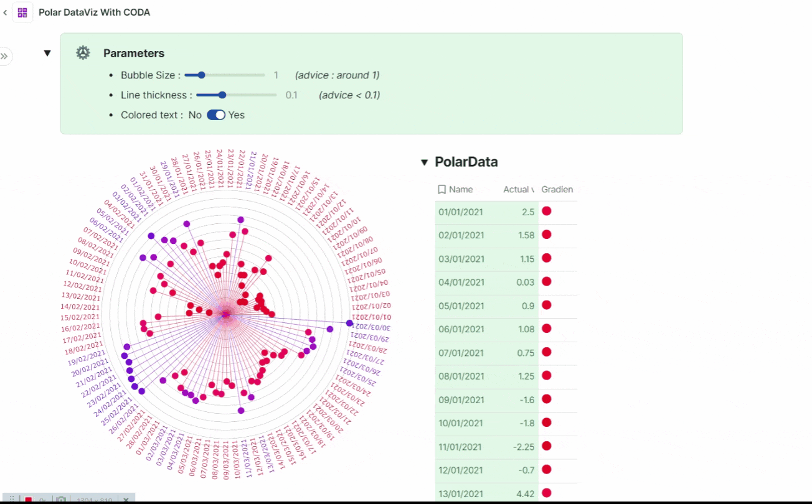Click the Line thickness slider handle
Screen dimensions: 812x504
(222, 95)
